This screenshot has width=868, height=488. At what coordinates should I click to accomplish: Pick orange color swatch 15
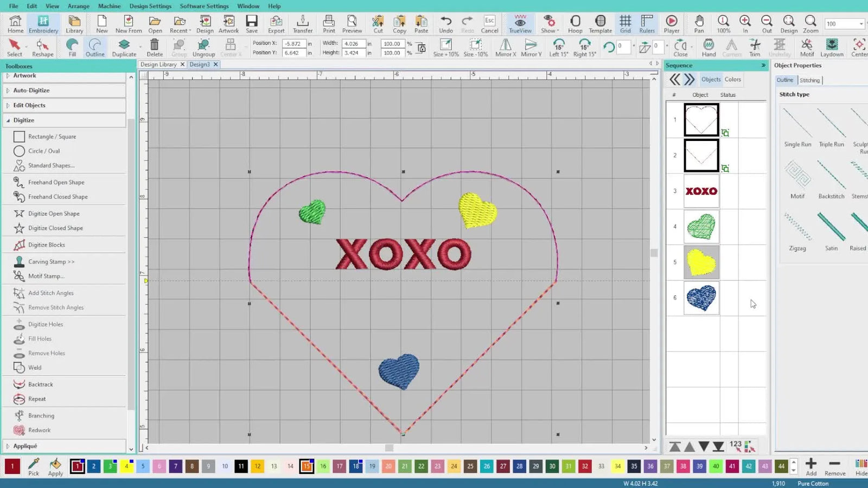(x=307, y=466)
